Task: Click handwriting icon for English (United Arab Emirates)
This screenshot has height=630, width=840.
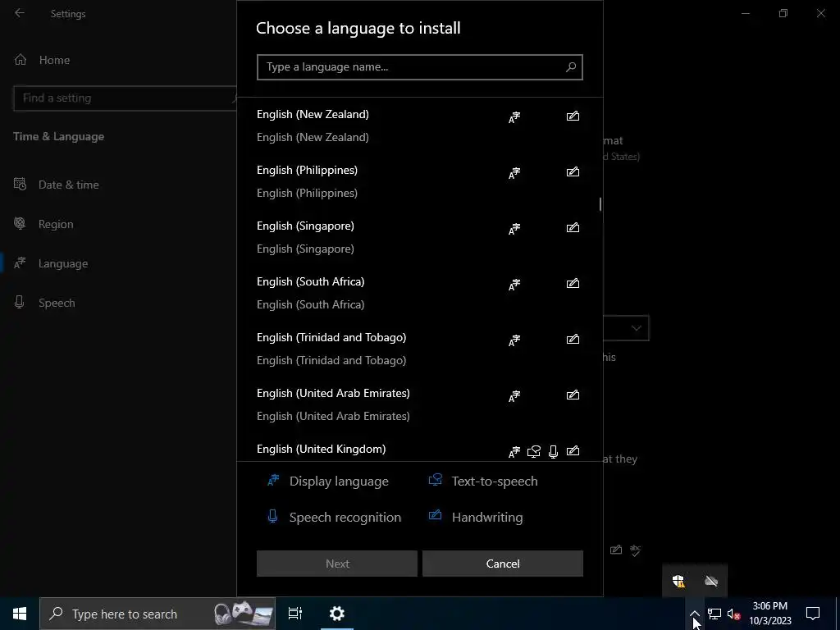Action: click(x=573, y=395)
